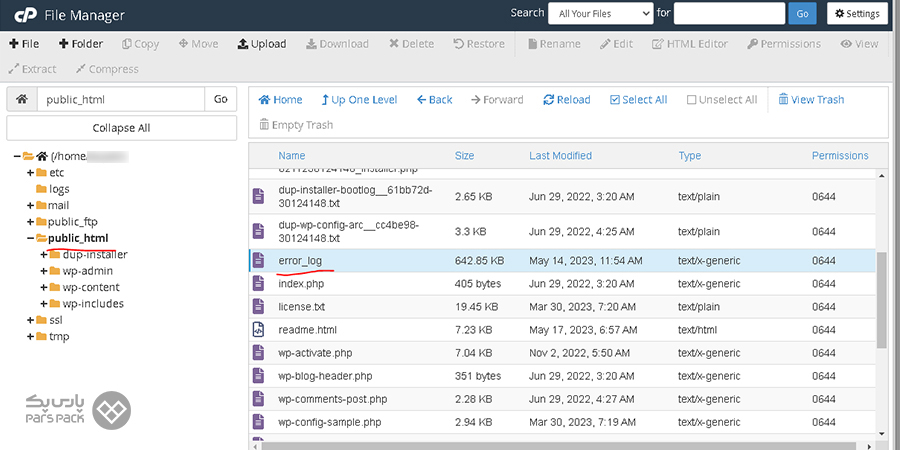Open the HTML Editor tool
Image resolution: width=900 pixels, height=450 pixels.
[x=690, y=44]
